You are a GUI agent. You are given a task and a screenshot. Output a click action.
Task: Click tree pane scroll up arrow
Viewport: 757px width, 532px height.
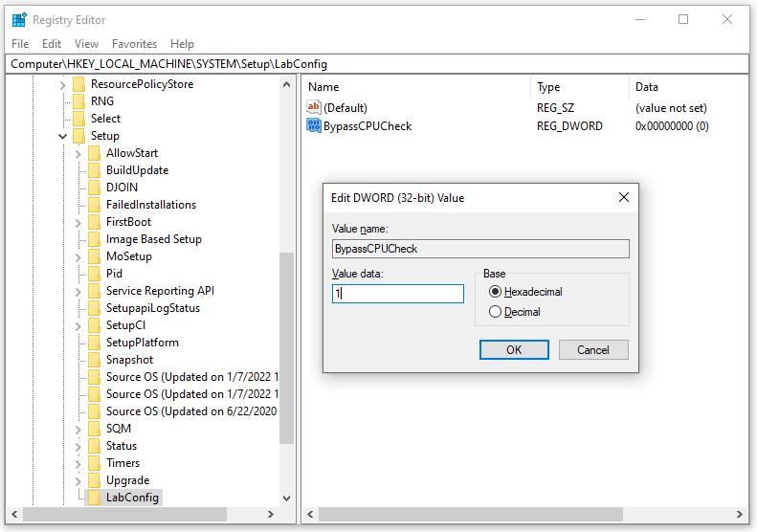click(x=287, y=84)
